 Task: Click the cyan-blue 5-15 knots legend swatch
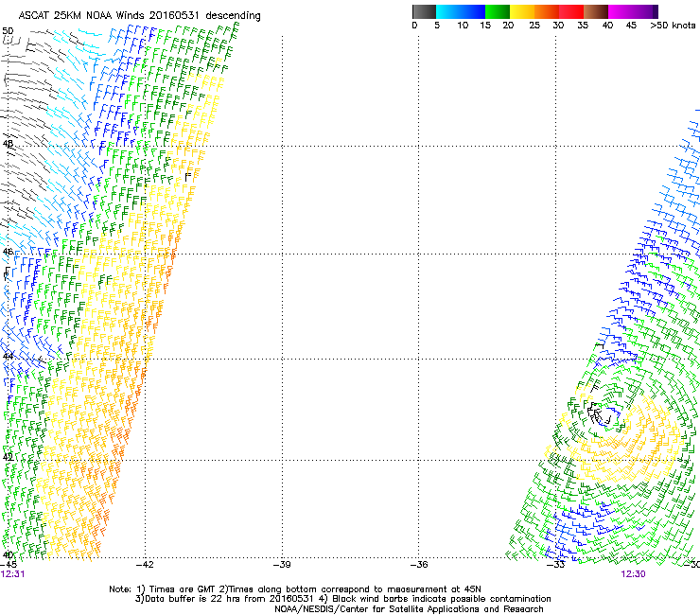(x=461, y=11)
